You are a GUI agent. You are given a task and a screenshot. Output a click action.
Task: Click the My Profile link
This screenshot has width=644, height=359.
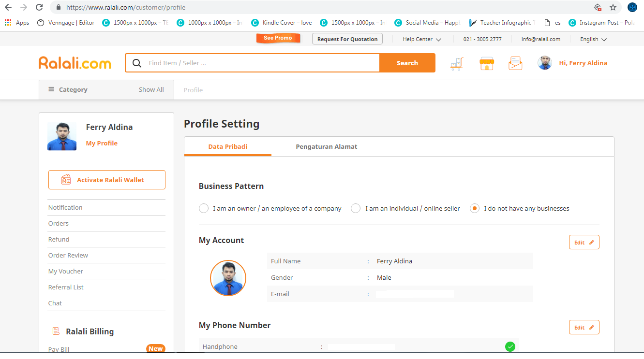[x=102, y=143]
